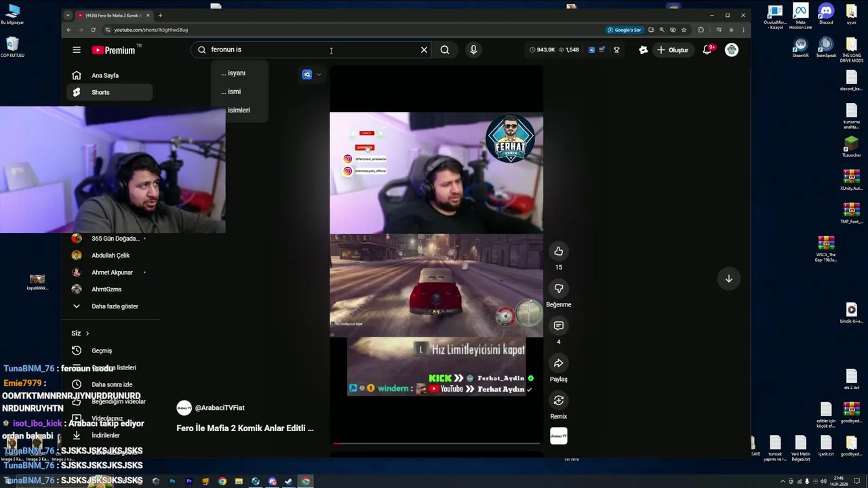Bookmark this page with star icon
Screen dimensions: 868x488
tap(684, 30)
